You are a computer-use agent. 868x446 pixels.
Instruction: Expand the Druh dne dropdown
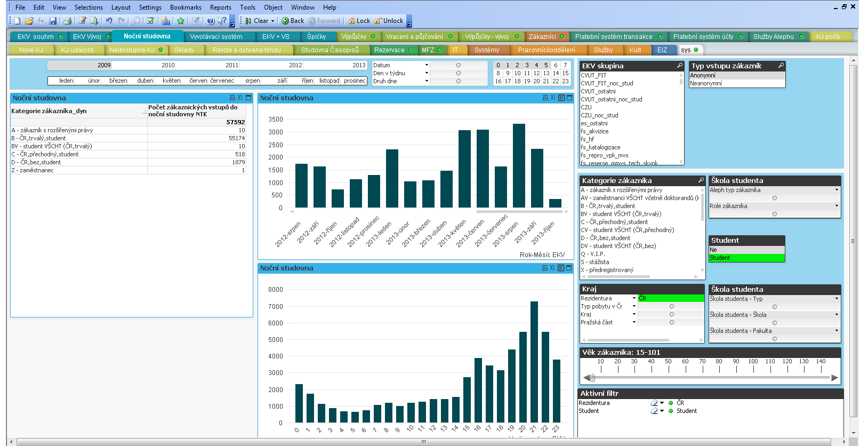point(427,81)
